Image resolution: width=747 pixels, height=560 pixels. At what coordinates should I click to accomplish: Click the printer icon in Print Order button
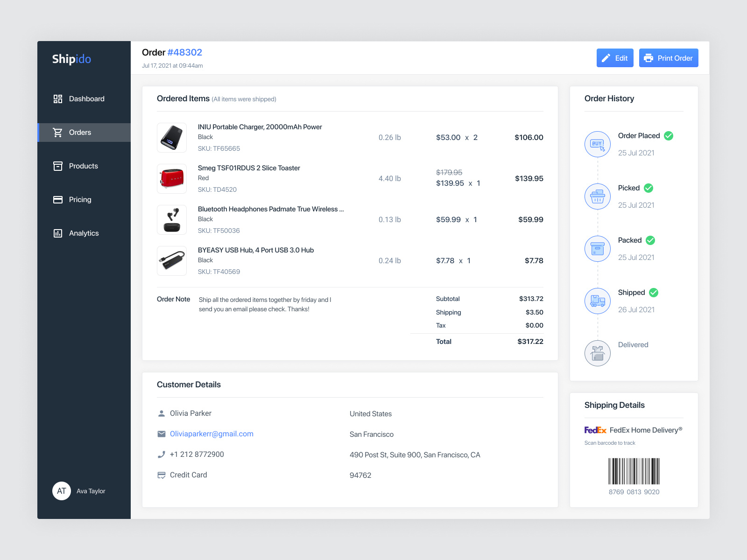click(649, 58)
